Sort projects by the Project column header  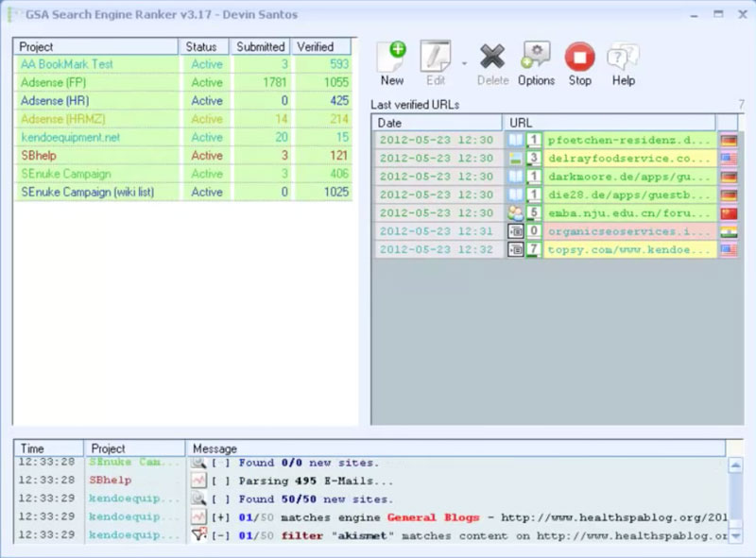[x=95, y=47]
